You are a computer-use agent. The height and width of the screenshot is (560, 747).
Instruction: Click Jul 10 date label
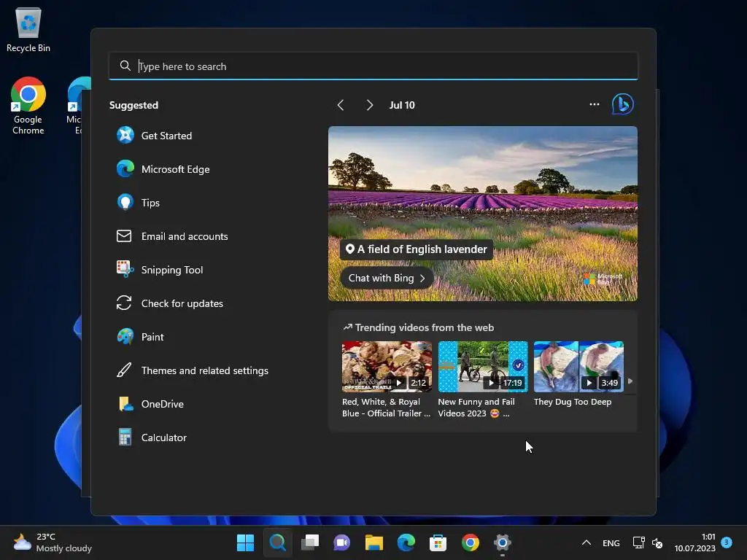pyautogui.click(x=402, y=105)
